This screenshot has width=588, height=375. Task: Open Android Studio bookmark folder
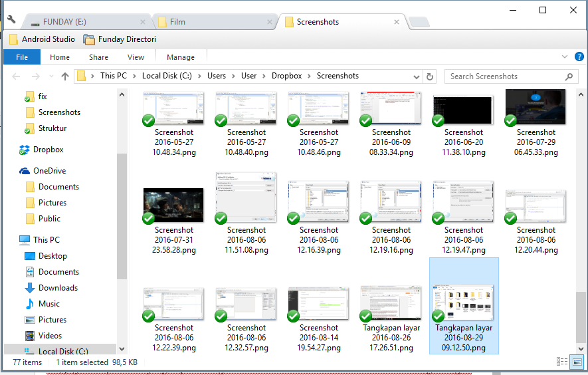pyautogui.click(x=42, y=39)
